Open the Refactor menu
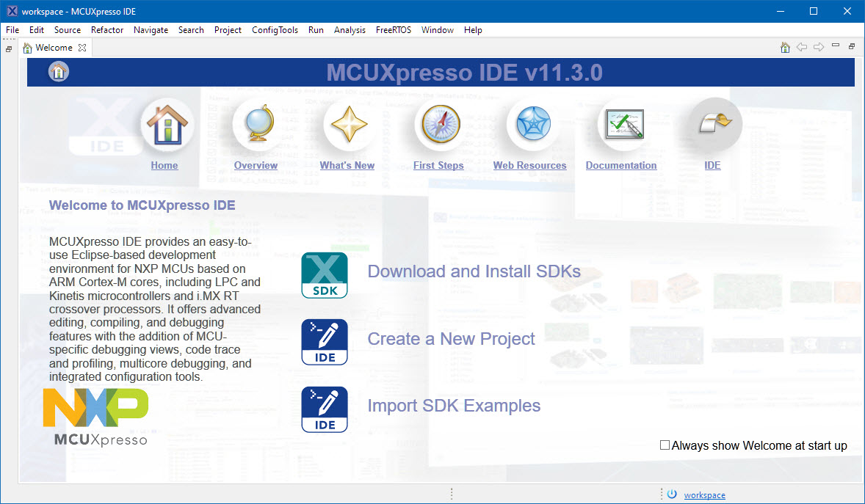865x504 pixels. (107, 30)
